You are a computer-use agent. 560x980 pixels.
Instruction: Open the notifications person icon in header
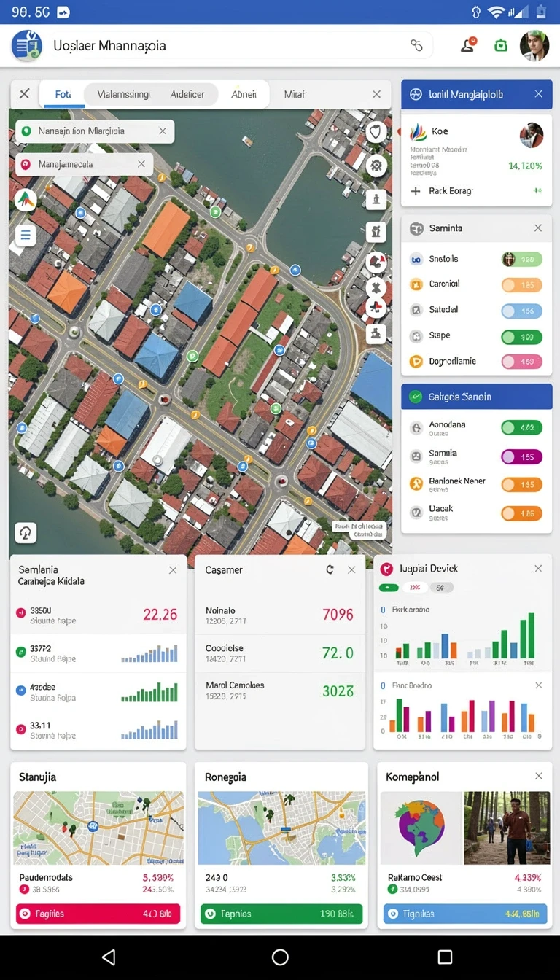click(x=467, y=45)
